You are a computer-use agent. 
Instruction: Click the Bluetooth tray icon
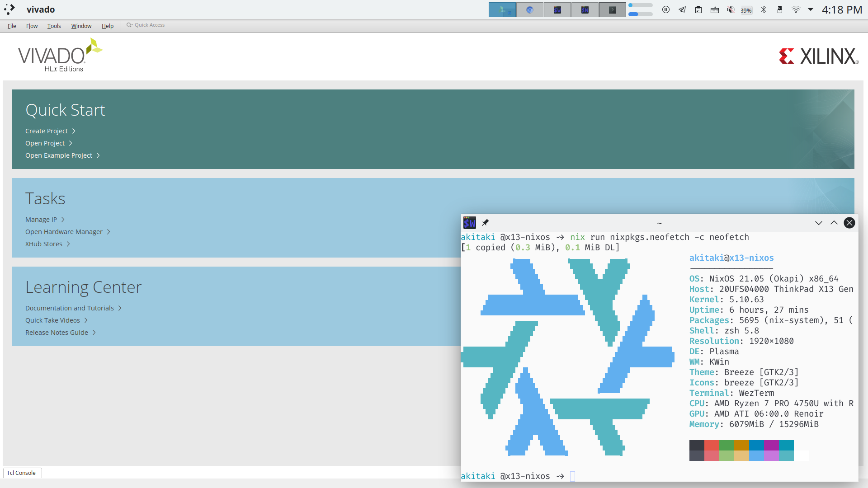point(764,9)
